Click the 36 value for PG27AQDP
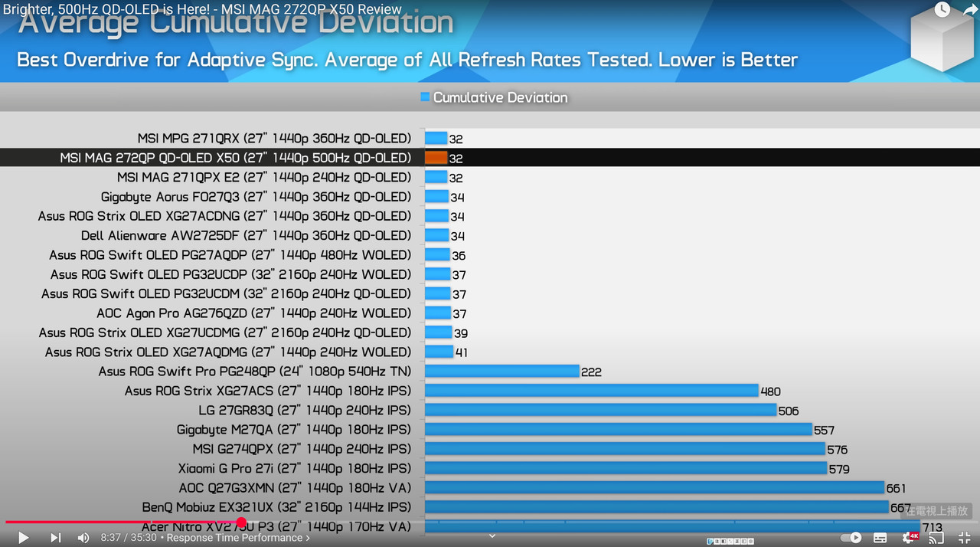980x547 pixels. (x=459, y=256)
